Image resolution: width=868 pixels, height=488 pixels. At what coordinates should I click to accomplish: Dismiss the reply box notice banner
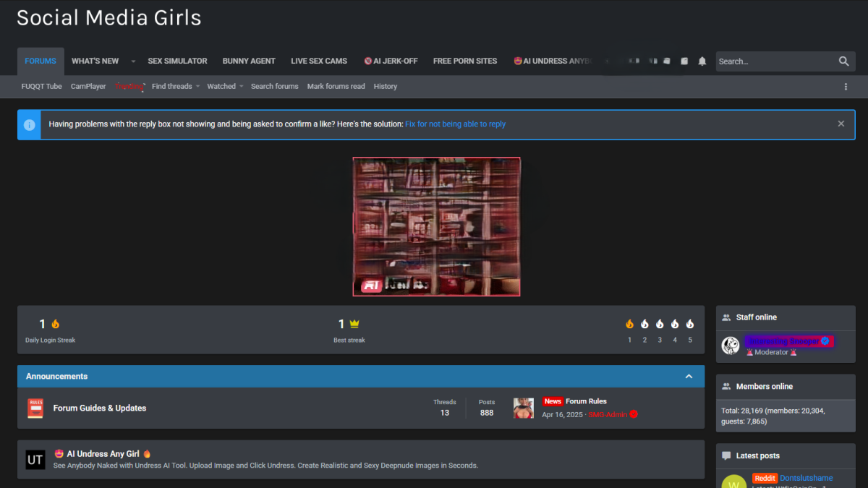[841, 124]
